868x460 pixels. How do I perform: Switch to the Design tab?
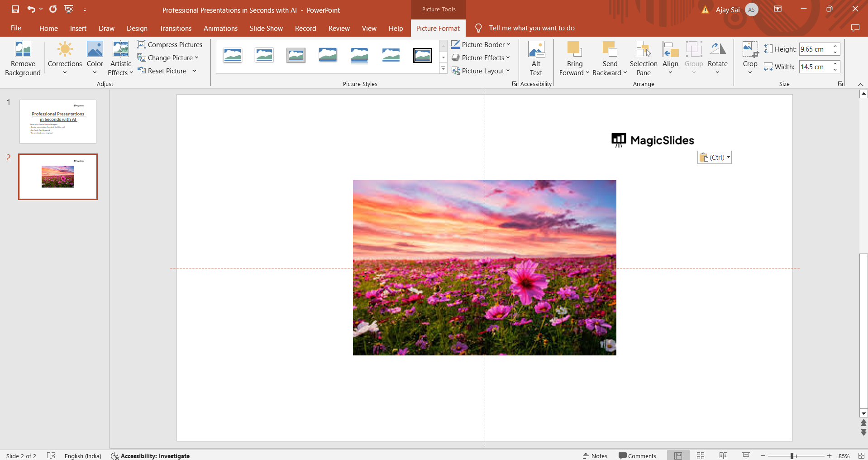click(x=137, y=28)
